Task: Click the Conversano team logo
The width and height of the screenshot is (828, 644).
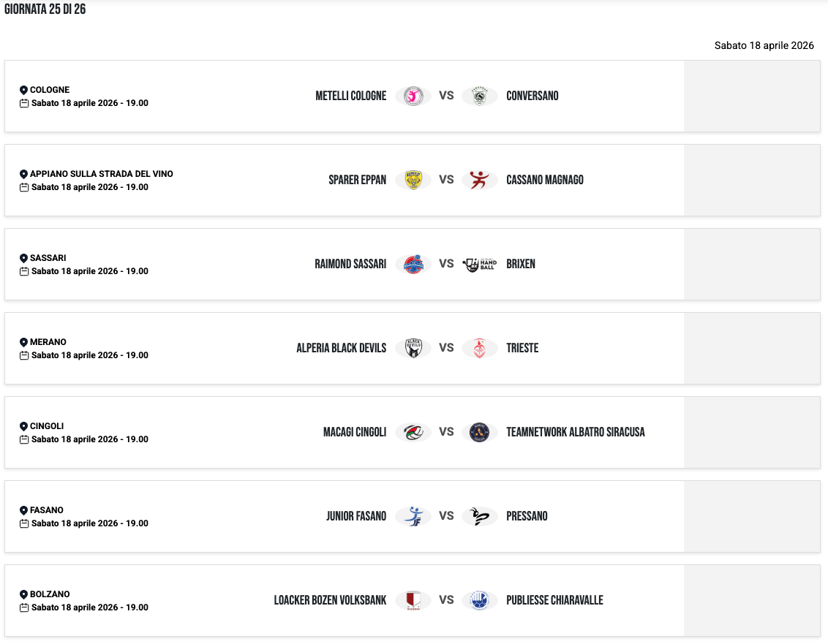Action: [479, 96]
